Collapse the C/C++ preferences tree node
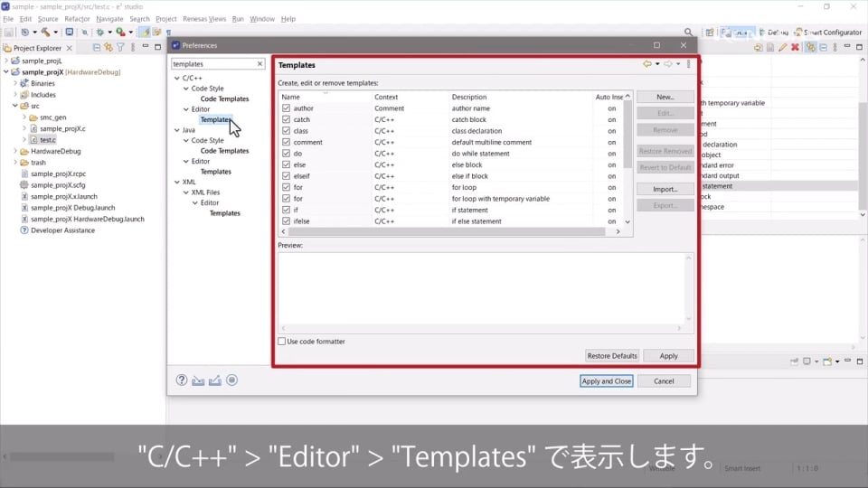Image resolution: width=868 pixels, height=488 pixels. [x=176, y=78]
